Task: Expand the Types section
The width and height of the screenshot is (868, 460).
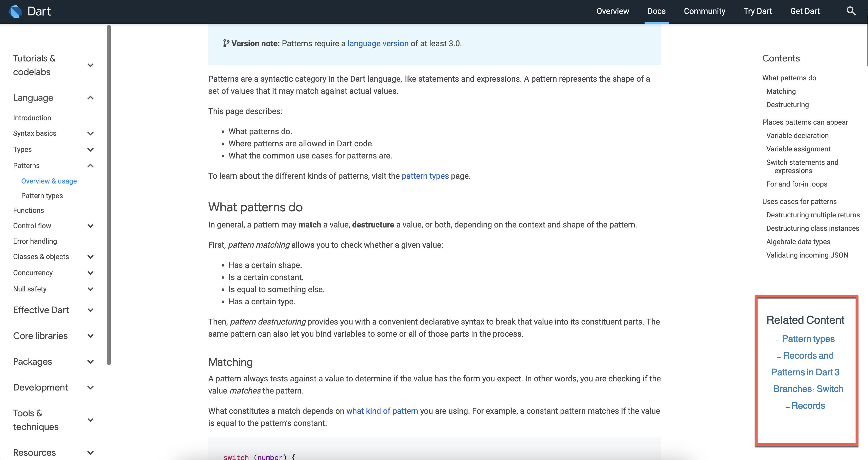Action: (x=90, y=149)
